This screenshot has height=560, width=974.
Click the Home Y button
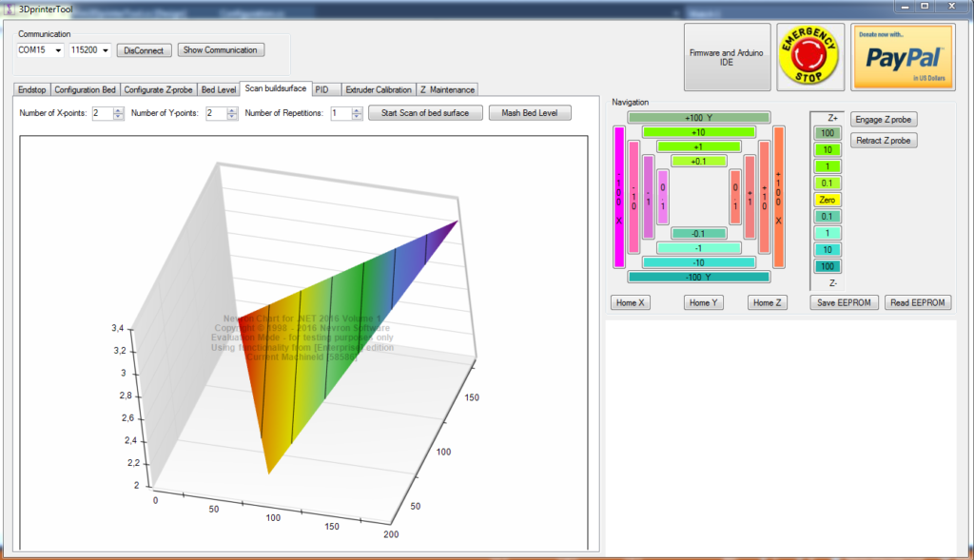click(x=703, y=302)
